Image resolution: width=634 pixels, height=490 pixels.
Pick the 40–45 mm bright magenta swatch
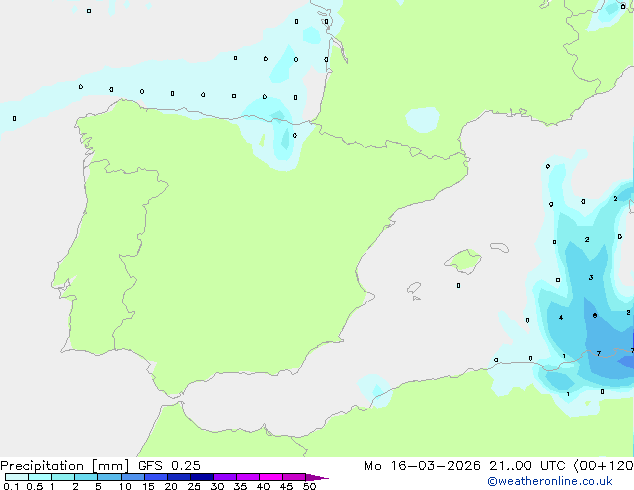coord(271,477)
